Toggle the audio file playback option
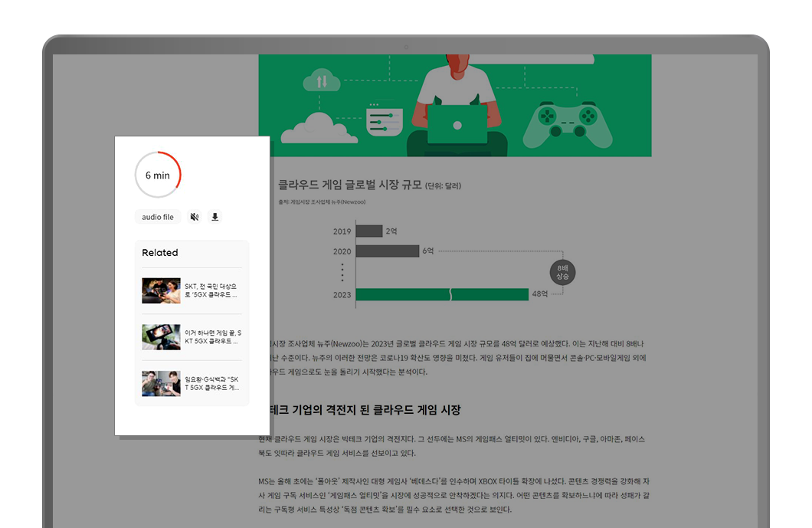Viewport: 812px width, 528px height. pyautogui.click(x=157, y=217)
